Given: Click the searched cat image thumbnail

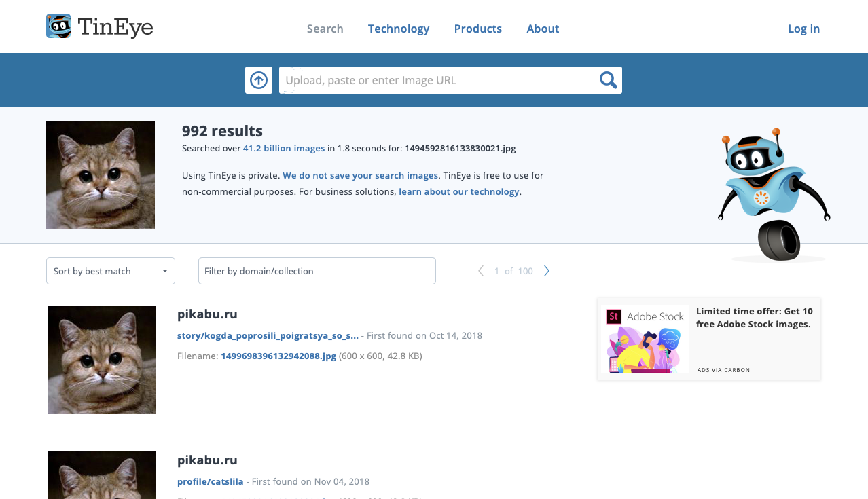Looking at the screenshot, I should pos(101,175).
